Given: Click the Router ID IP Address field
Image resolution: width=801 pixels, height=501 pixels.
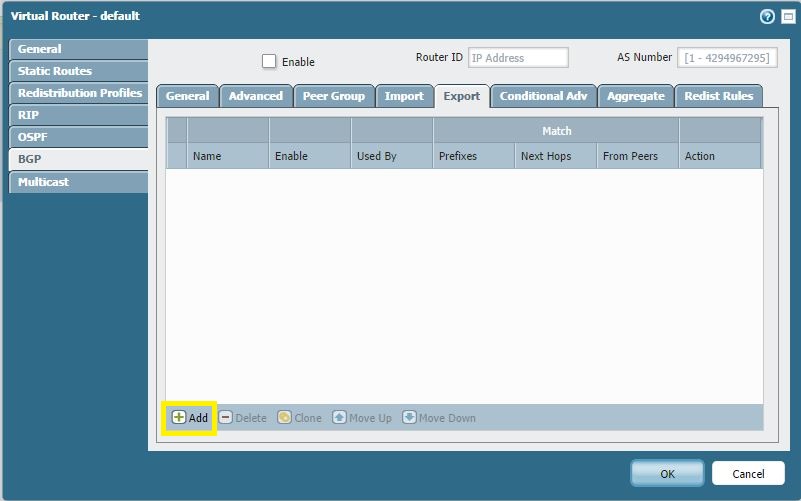Looking at the screenshot, I should coord(518,58).
